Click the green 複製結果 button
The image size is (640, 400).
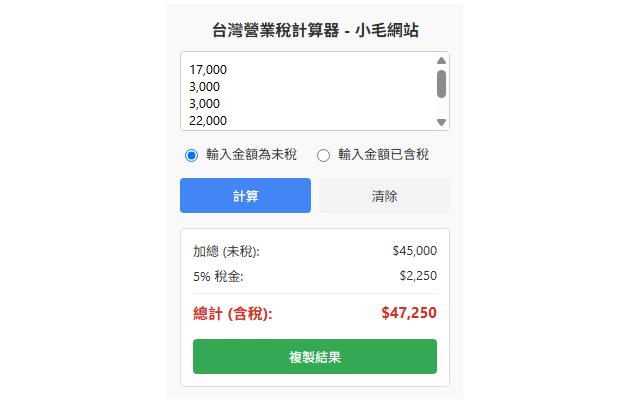click(x=315, y=357)
